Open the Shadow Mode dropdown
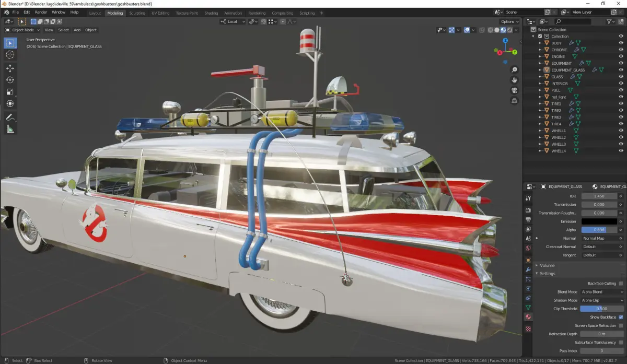 (x=602, y=300)
